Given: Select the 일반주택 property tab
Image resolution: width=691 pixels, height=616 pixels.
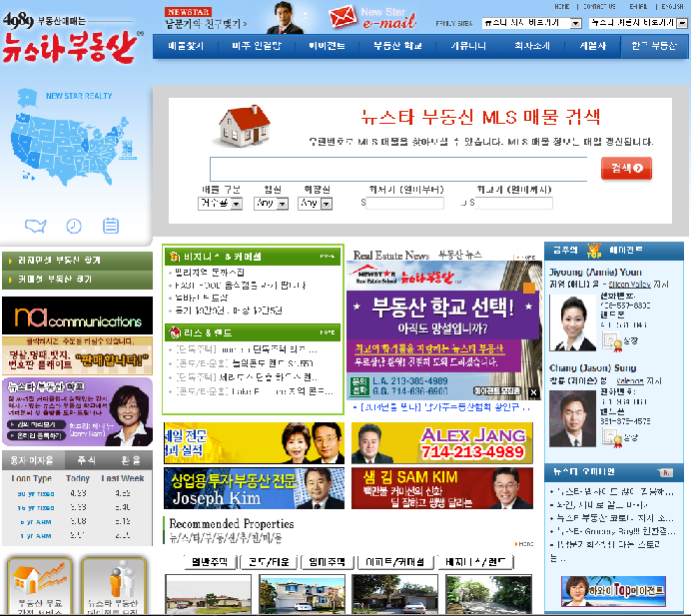Looking at the screenshot, I should (x=209, y=562).
